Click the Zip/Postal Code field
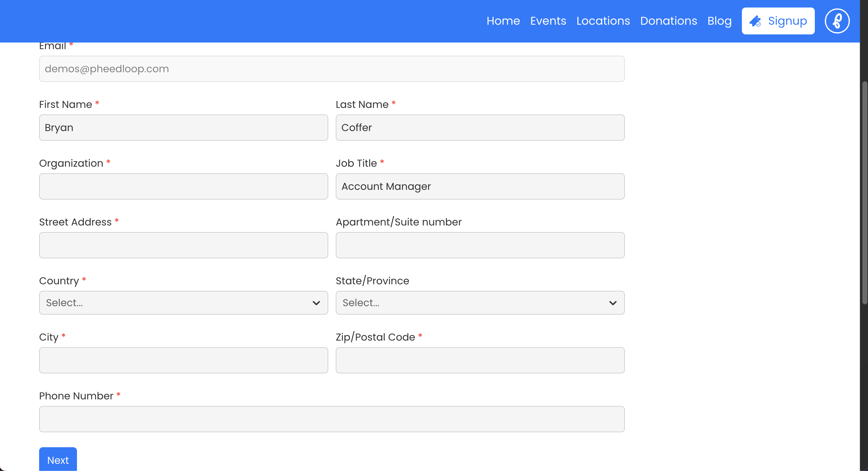868x471 pixels. pyautogui.click(x=479, y=360)
